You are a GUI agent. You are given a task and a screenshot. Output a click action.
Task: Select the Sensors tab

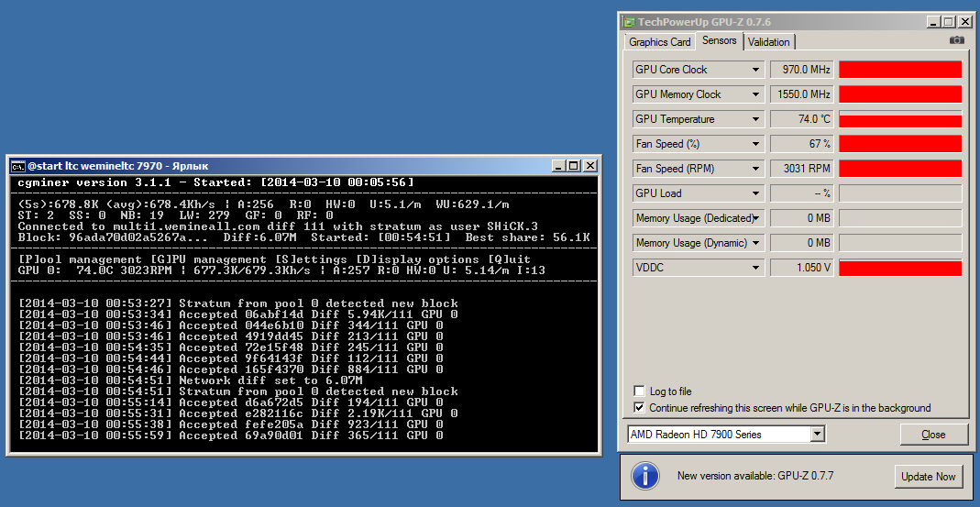pos(720,40)
